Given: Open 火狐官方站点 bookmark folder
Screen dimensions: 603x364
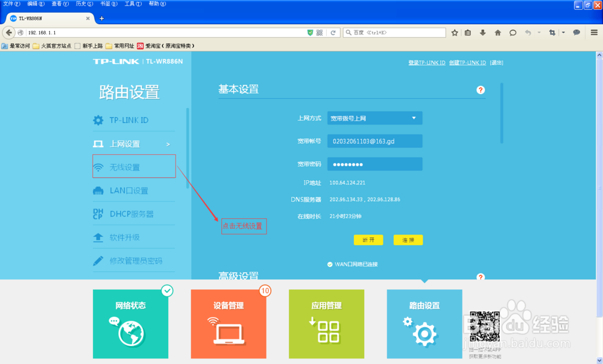Looking at the screenshot, I should (52, 46).
